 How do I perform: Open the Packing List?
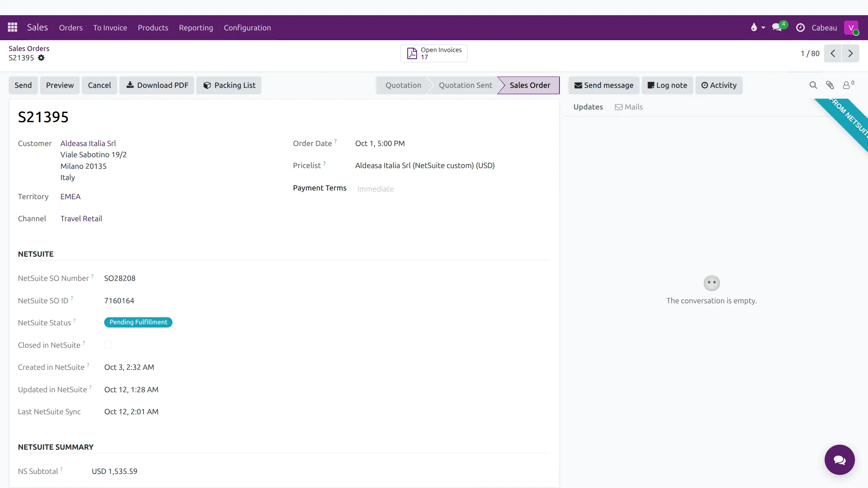coord(229,85)
